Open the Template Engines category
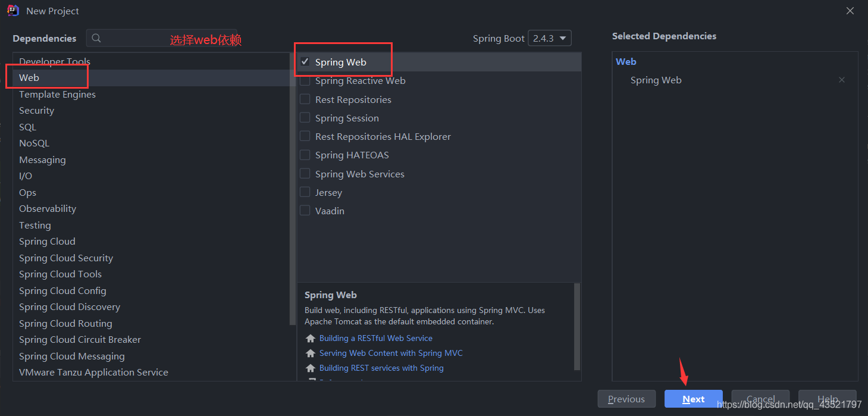Screen dimensions: 868x416 [x=151, y=94]
